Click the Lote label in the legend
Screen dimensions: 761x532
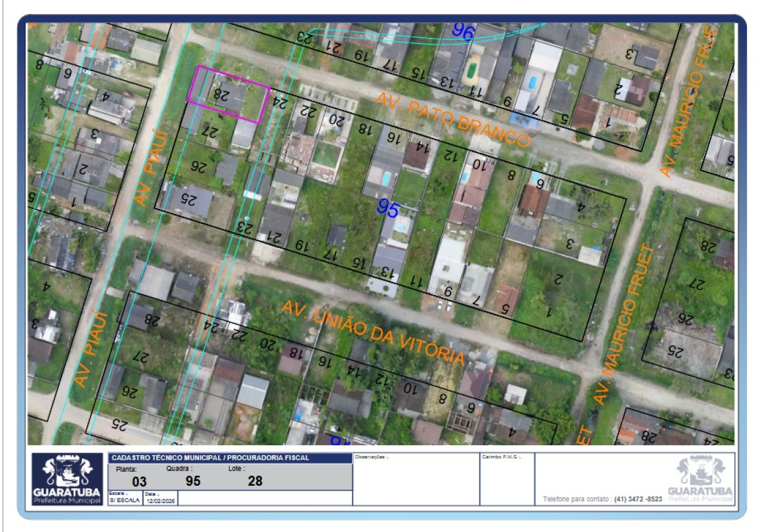point(236,469)
